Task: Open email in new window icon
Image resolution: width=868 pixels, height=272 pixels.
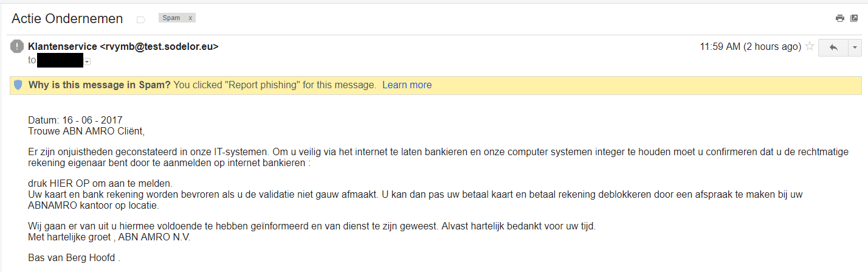Action: tap(854, 18)
